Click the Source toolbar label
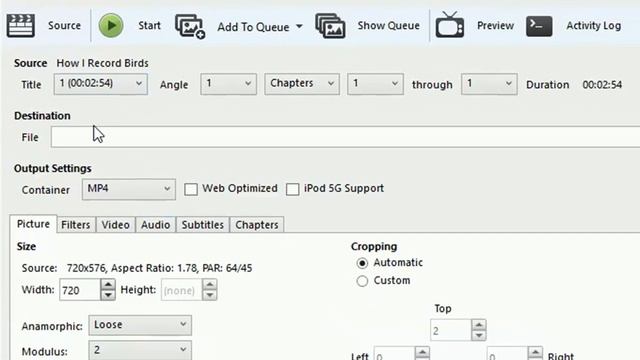 64,25
